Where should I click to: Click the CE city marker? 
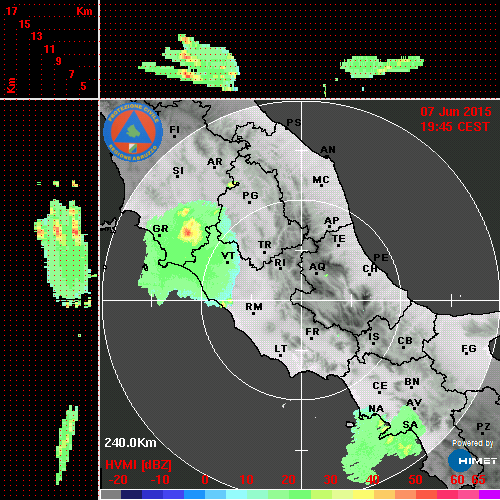(x=380, y=387)
